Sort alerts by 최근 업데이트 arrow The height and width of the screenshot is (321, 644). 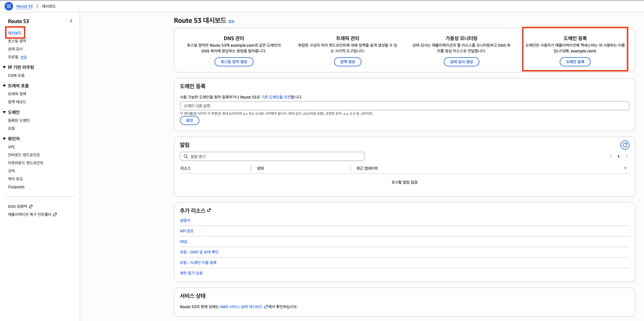[x=625, y=168]
